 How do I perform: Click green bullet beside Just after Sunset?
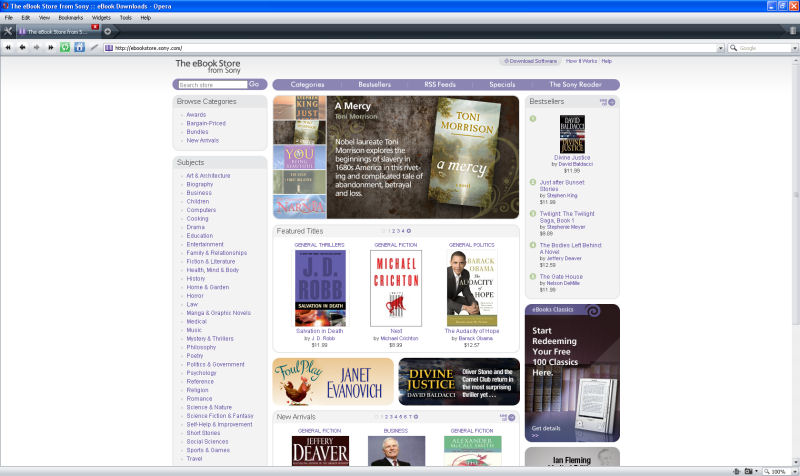point(533,182)
